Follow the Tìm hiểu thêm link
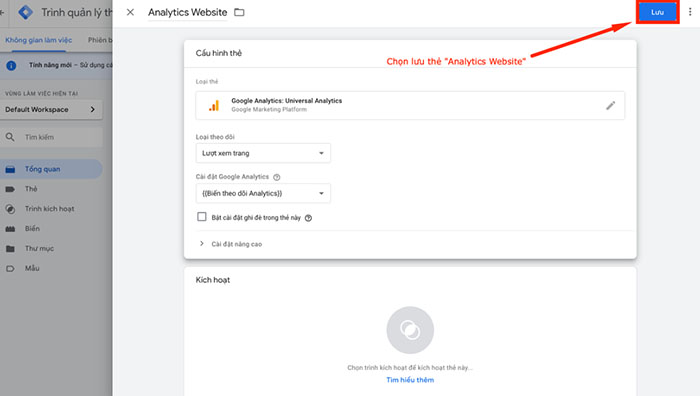700x396 pixels. tap(410, 380)
